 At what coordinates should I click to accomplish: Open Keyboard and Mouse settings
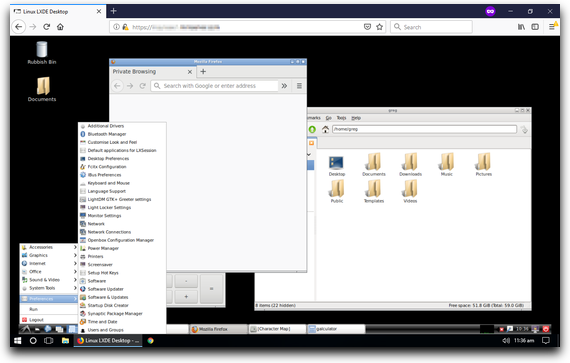(122, 183)
